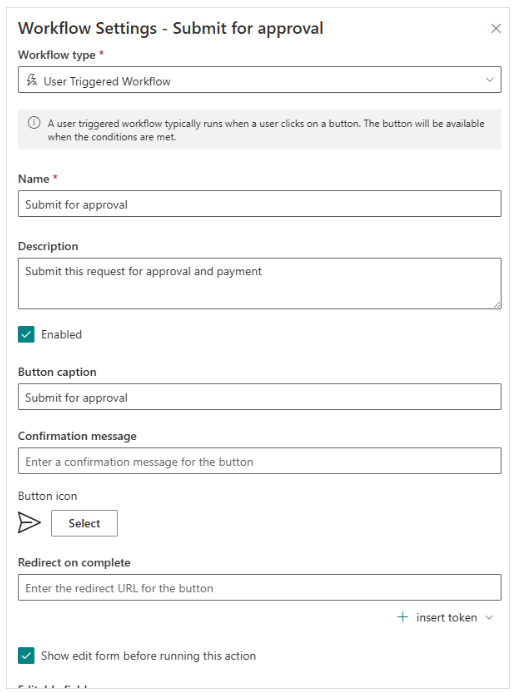
Task: Uncheck the Enabled checkbox
Action: (26, 335)
